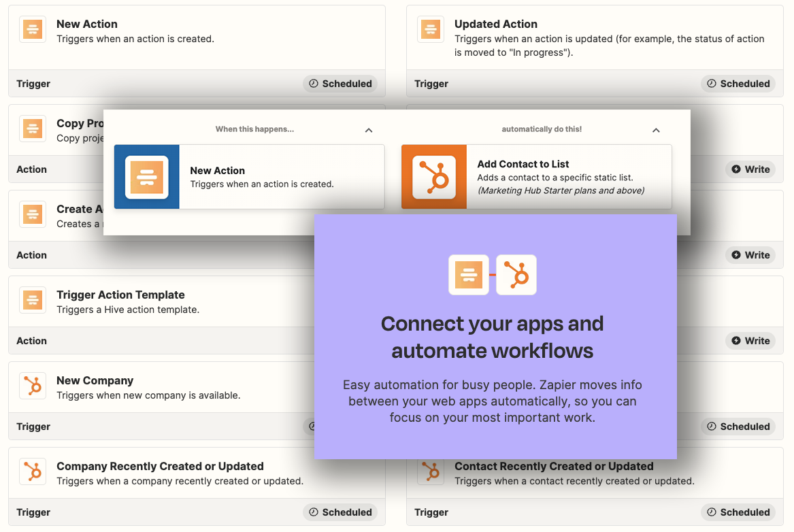
Task: Select the HubSpot icon next to New Company trigger
Action: pyautogui.click(x=32, y=386)
